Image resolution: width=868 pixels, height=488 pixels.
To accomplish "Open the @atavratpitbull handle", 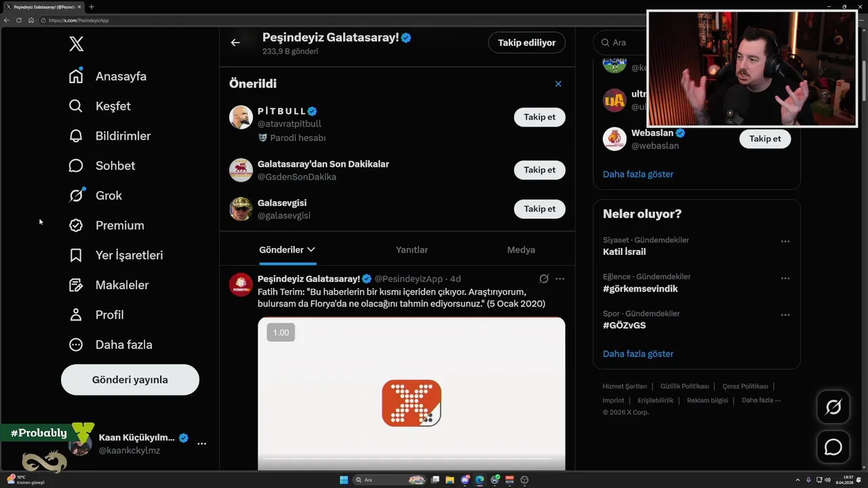I will tap(290, 123).
